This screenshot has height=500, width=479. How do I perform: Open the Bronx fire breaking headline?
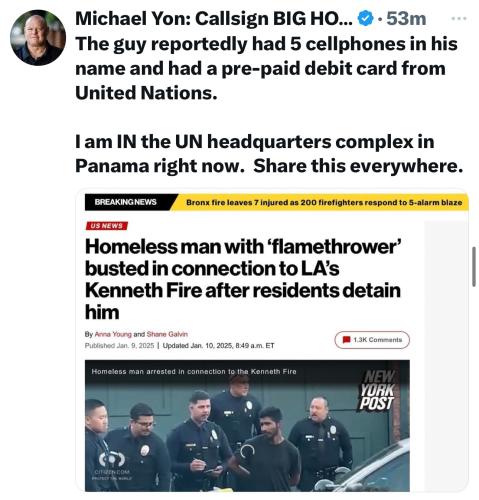[x=324, y=202]
